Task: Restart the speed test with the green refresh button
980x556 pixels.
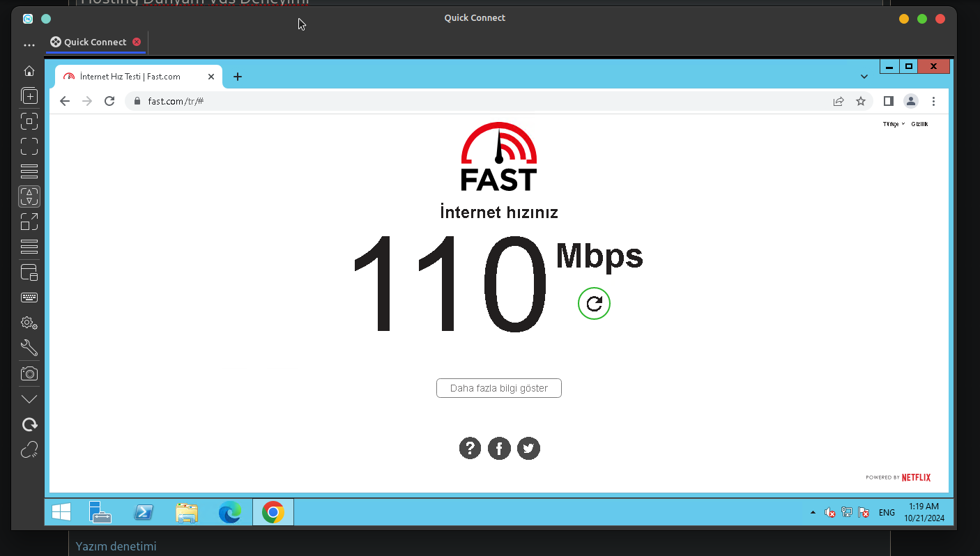Action: pos(594,303)
